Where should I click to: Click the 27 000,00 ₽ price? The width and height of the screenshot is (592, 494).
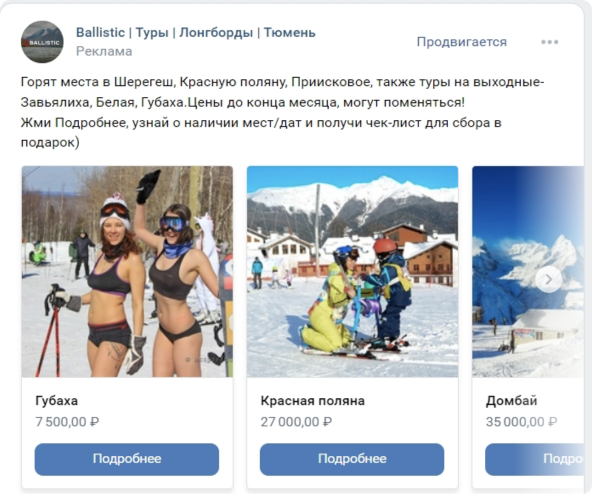point(296,422)
